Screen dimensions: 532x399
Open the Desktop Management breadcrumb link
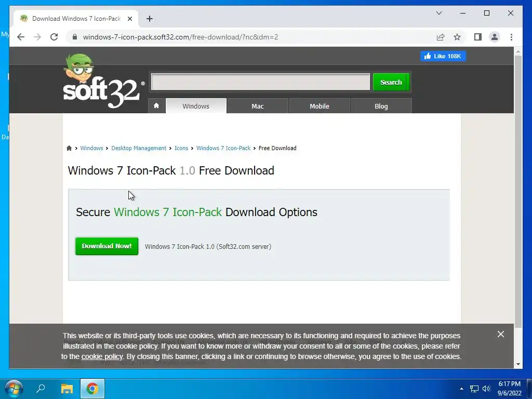(139, 148)
